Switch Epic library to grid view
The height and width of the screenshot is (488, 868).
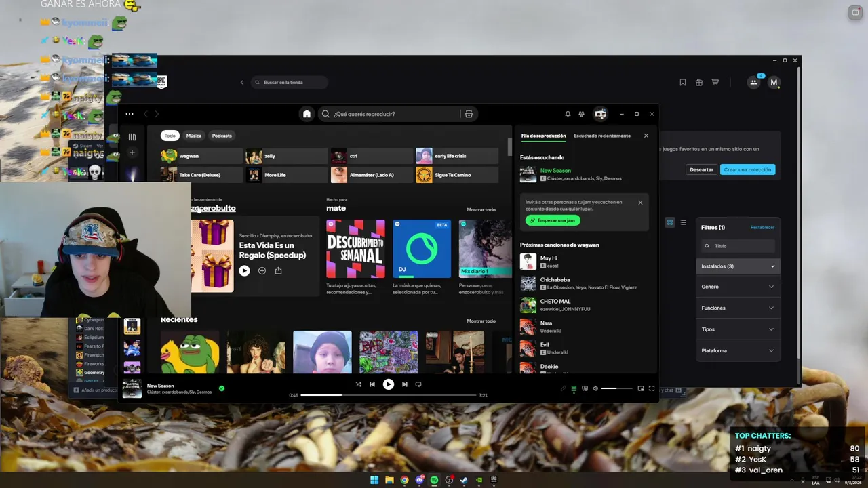pyautogui.click(x=670, y=222)
